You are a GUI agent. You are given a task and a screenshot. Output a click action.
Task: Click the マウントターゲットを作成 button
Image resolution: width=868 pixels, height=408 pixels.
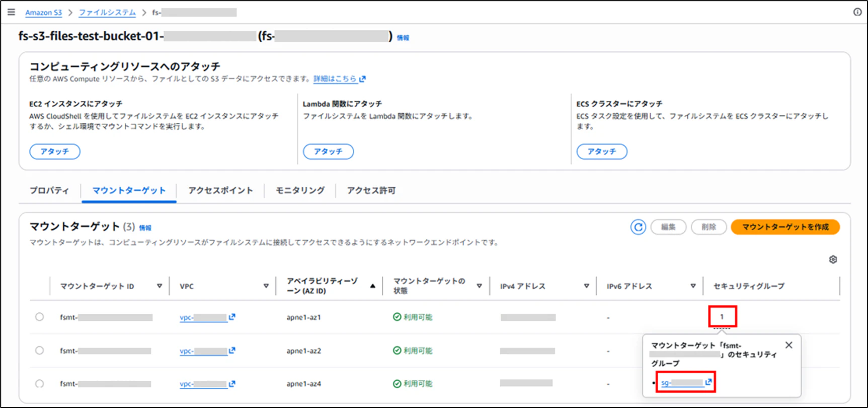pyautogui.click(x=785, y=227)
